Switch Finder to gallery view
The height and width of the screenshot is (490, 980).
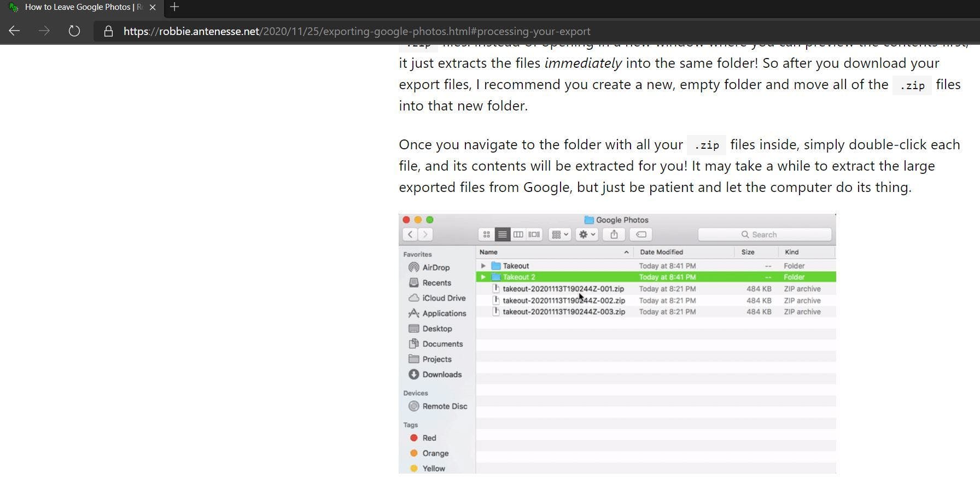tap(534, 235)
